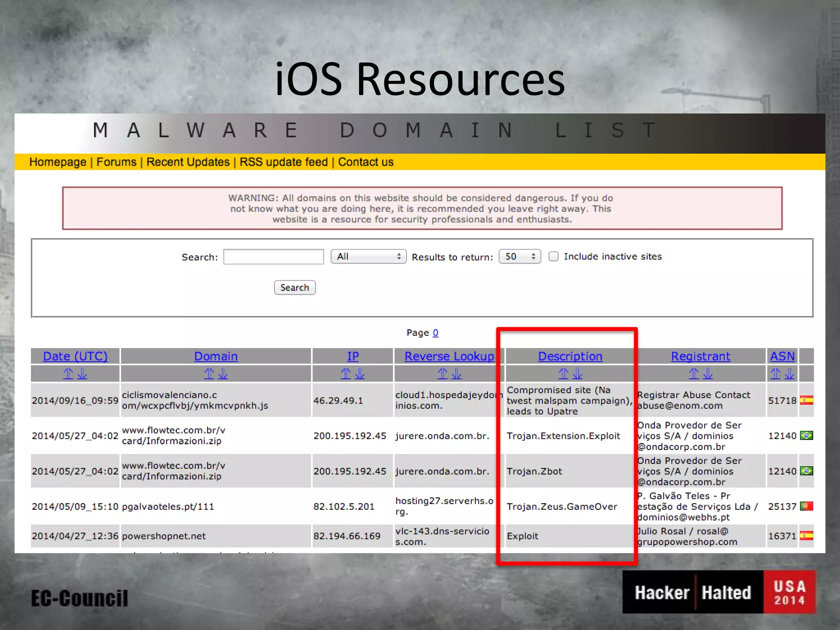The height and width of the screenshot is (630, 840).
Task: Focus the Search text input field
Action: [x=274, y=257]
